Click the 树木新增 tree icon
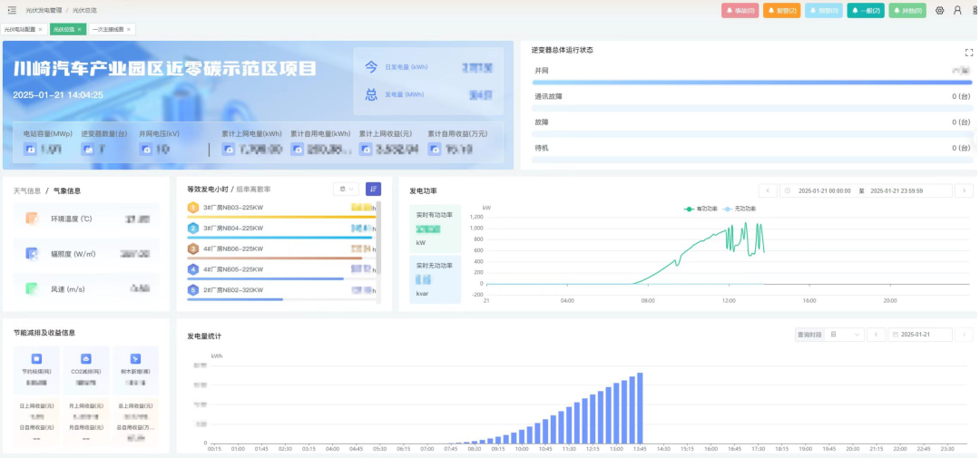This screenshot has height=458, width=980. [135, 358]
